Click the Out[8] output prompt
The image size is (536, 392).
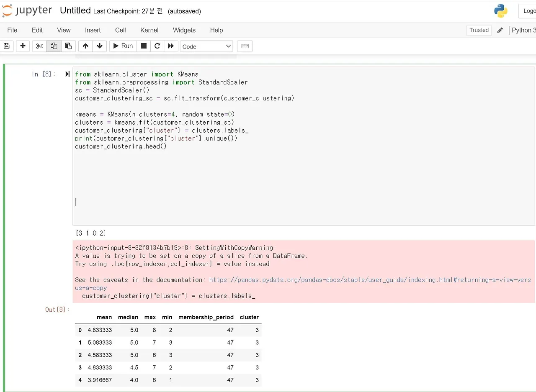tap(57, 310)
